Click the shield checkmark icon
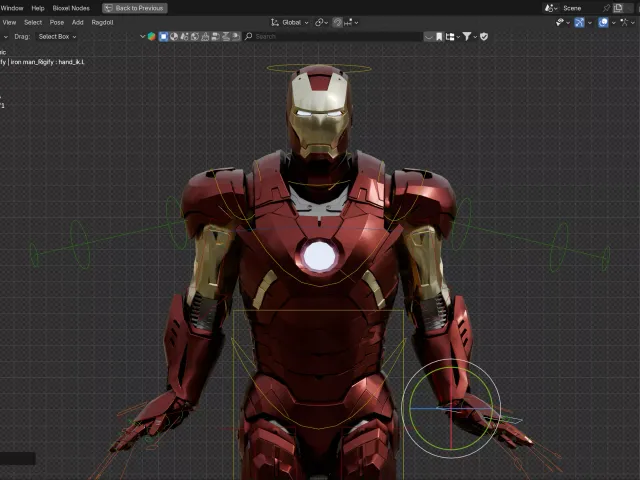This screenshot has width=640, height=480. pos(484,36)
